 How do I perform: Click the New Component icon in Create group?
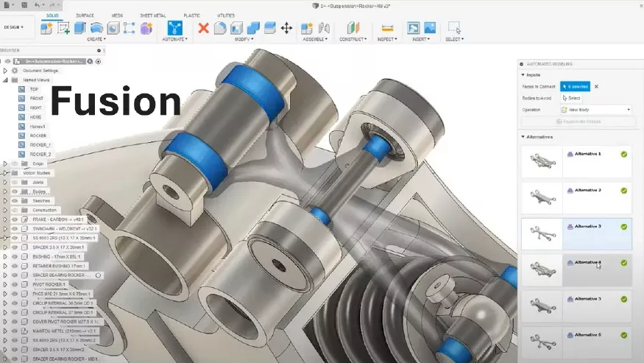[x=46, y=28]
